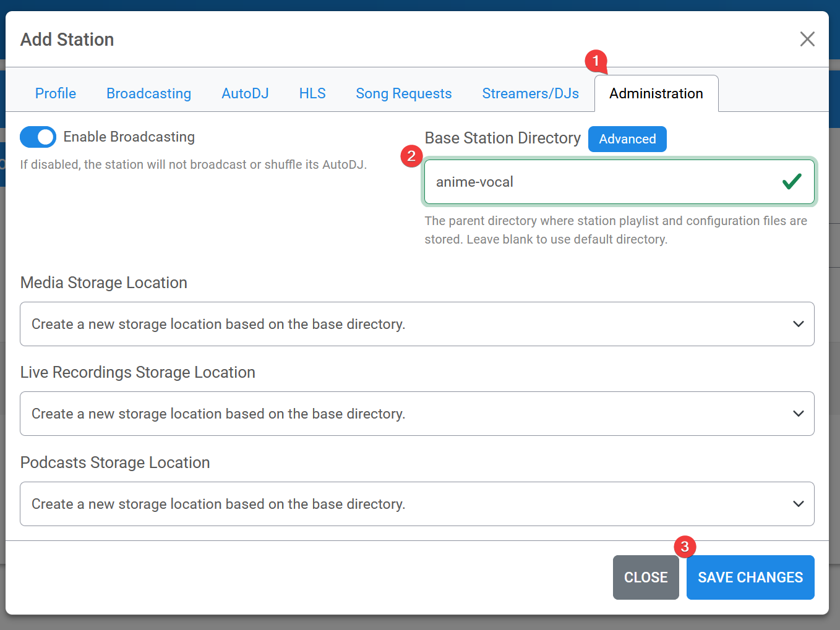Open the Song Requests tab
Image resolution: width=840 pixels, height=630 pixels.
click(404, 93)
